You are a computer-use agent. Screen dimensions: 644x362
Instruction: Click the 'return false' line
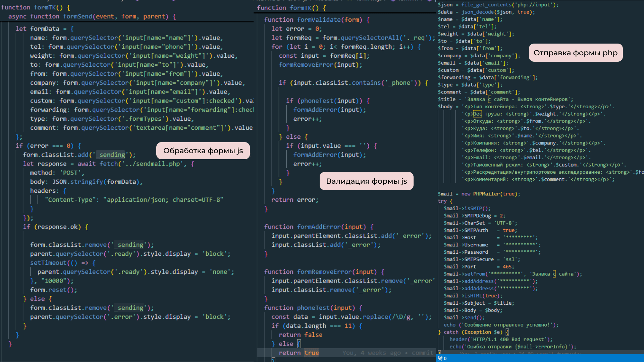point(301,335)
